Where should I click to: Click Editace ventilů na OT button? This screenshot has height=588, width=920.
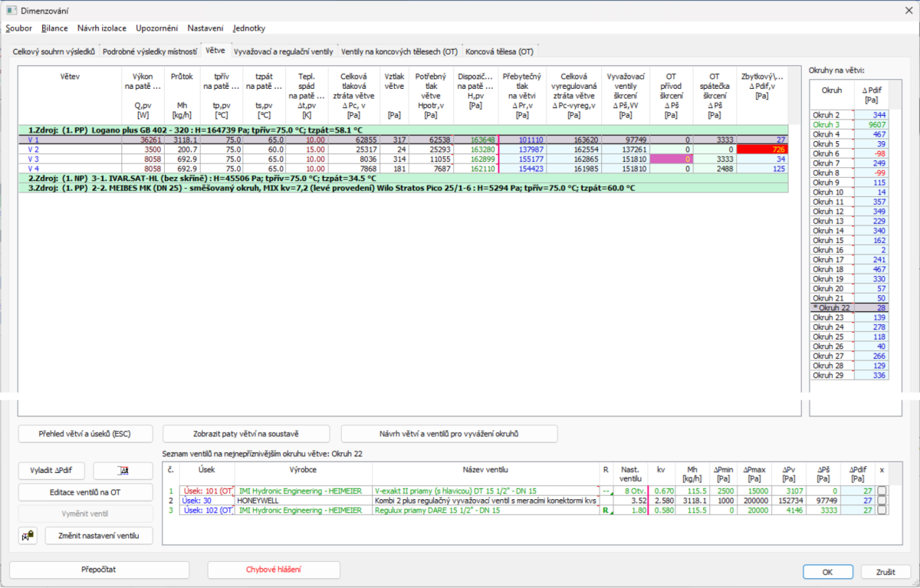tap(85, 491)
